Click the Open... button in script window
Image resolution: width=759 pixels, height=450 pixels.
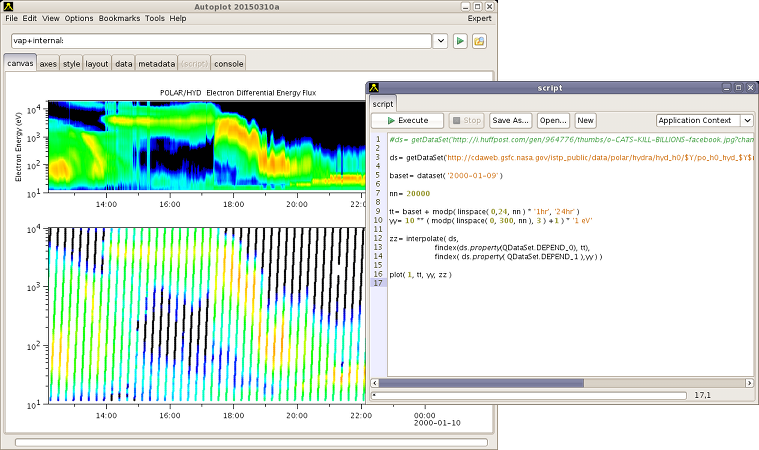553,120
